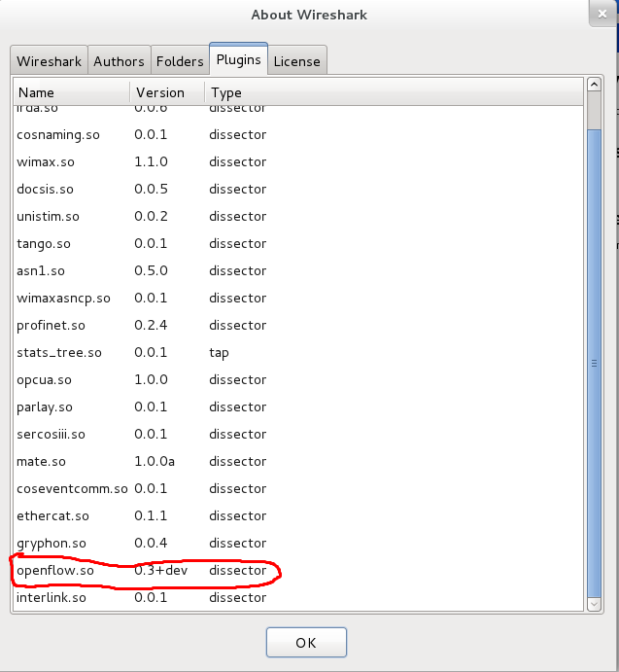Select the profinet.so plugin row
This screenshot has height=672, width=619.
[298, 325]
